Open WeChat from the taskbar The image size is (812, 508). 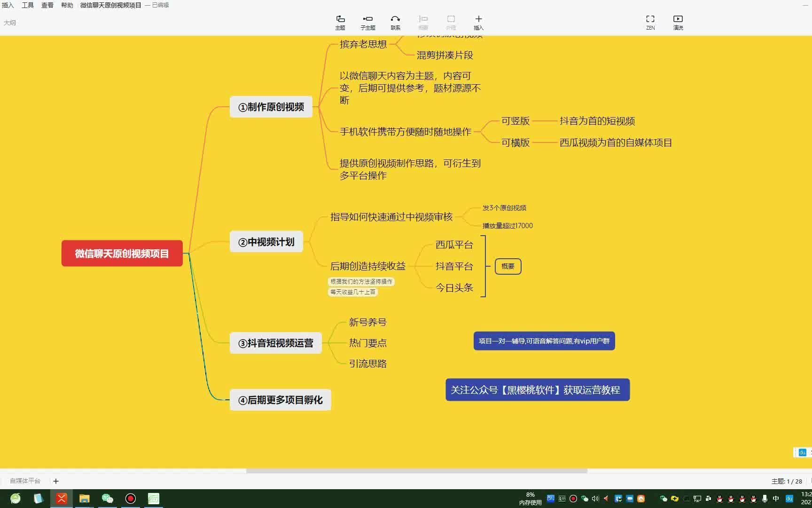(108, 499)
